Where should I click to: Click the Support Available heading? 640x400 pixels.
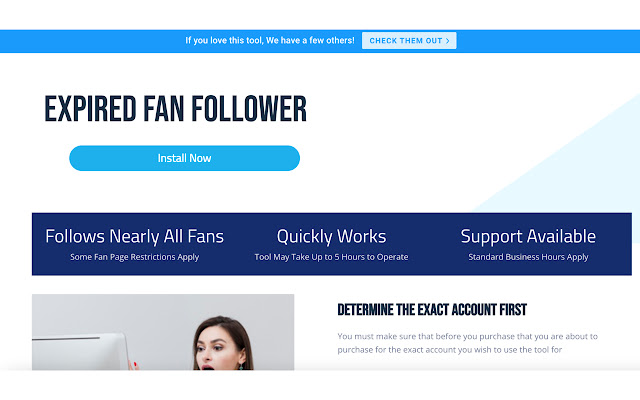pos(528,236)
